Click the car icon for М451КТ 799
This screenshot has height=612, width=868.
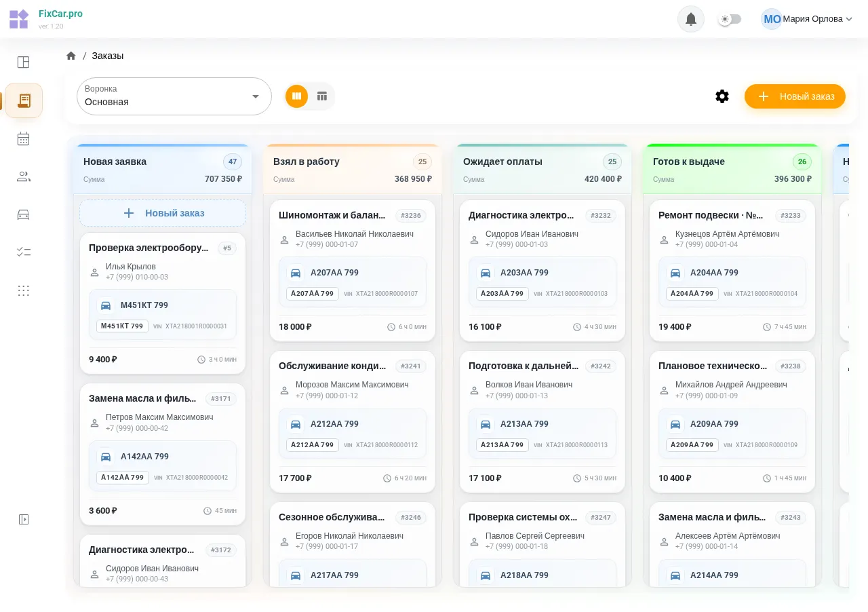coord(106,305)
